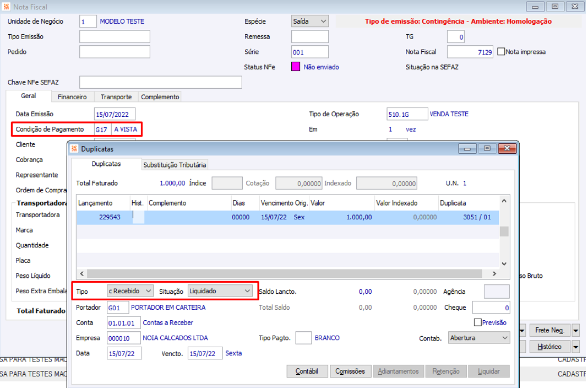This screenshot has width=588, height=388.
Task: Switch to the Geral tab
Action: click(29, 96)
